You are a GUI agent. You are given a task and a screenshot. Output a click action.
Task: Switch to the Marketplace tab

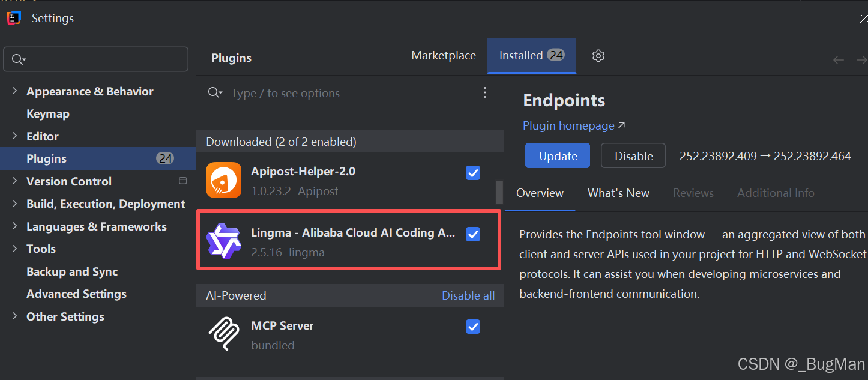tap(444, 56)
